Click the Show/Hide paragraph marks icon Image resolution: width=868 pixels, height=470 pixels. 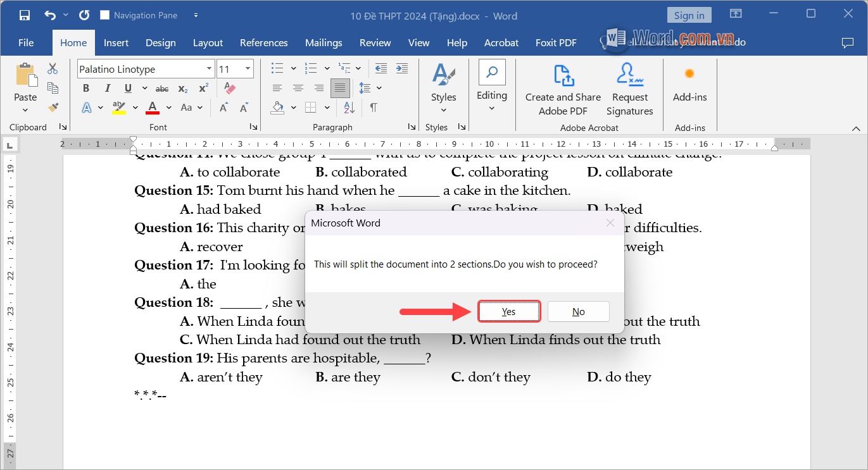coord(374,108)
